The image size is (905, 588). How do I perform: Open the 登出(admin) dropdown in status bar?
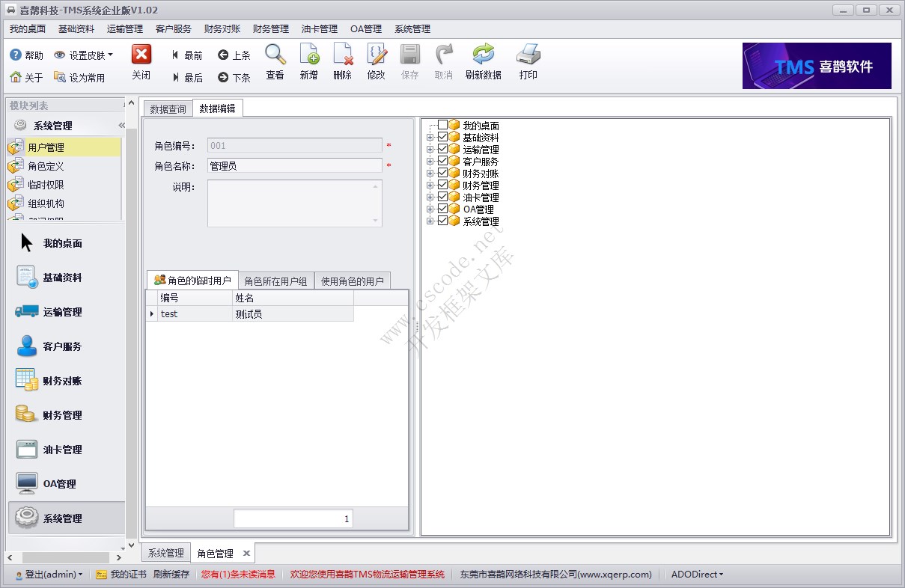[x=49, y=575]
